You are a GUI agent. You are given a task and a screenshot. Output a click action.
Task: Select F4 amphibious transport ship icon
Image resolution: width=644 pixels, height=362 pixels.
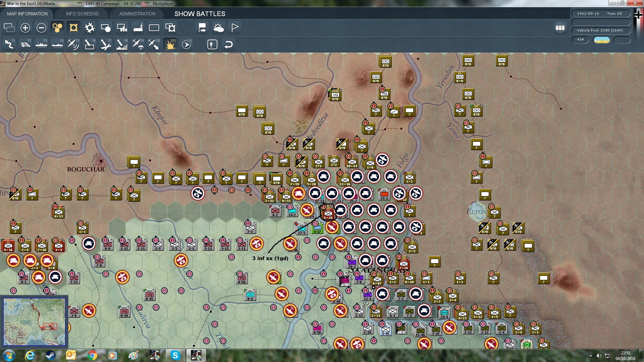[57, 44]
